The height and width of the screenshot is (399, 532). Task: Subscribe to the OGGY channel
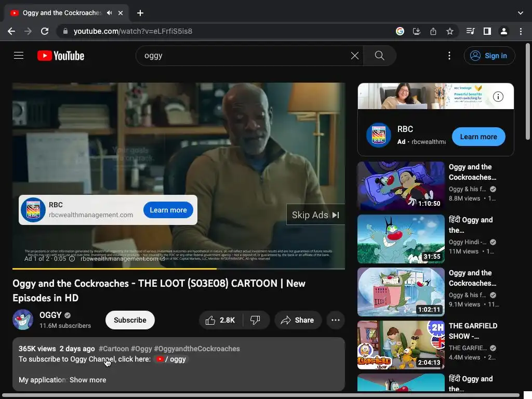coord(130,320)
